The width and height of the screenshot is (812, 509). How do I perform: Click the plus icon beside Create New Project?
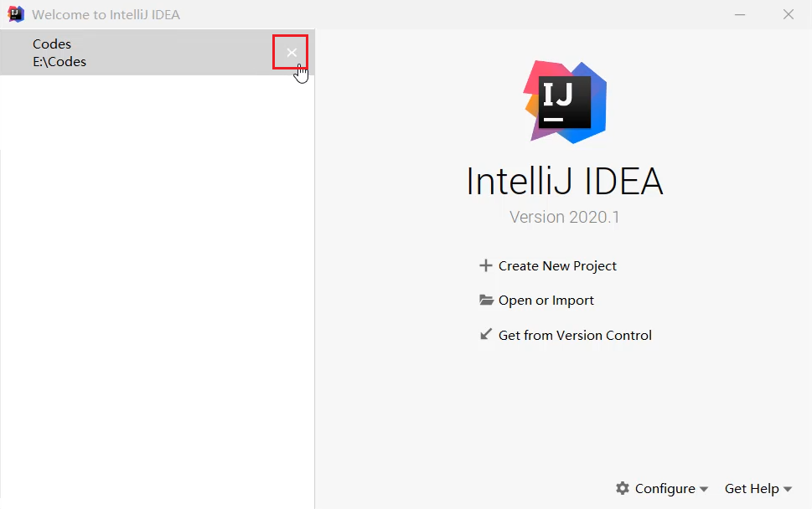(485, 265)
